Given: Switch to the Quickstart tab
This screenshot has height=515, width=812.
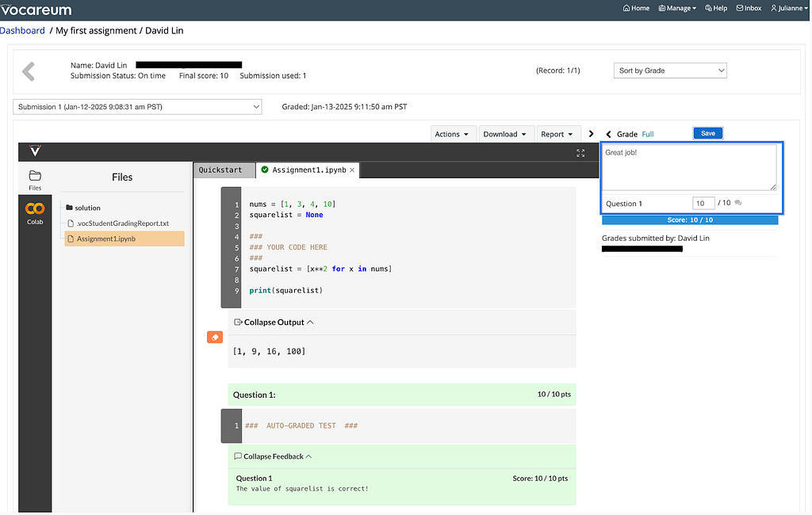Looking at the screenshot, I should [220, 170].
